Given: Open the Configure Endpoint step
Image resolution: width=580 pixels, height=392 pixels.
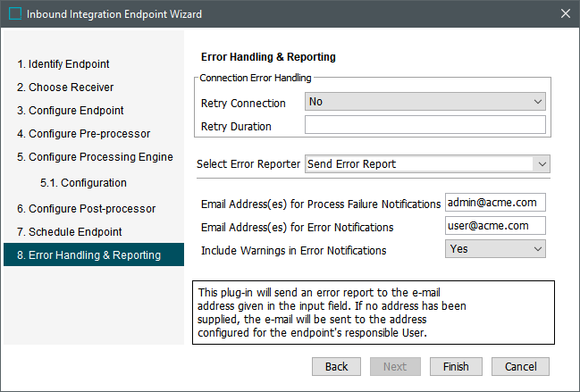Looking at the screenshot, I should click(x=70, y=111).
